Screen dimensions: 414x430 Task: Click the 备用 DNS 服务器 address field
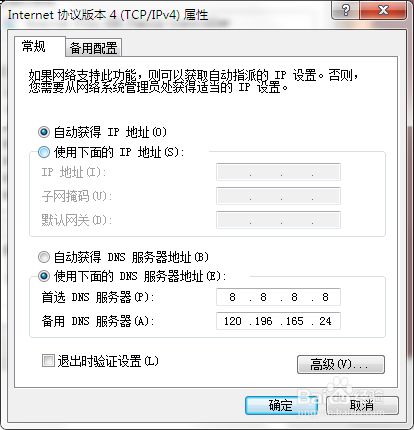click(x=278, y=321)
